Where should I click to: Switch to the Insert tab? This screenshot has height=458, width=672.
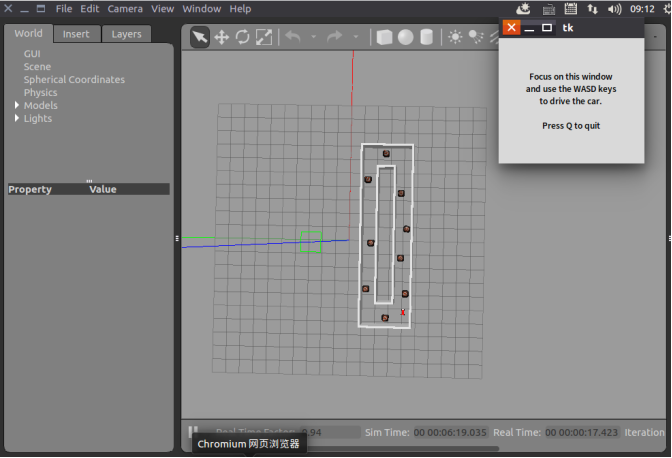[x=76, y=34]
